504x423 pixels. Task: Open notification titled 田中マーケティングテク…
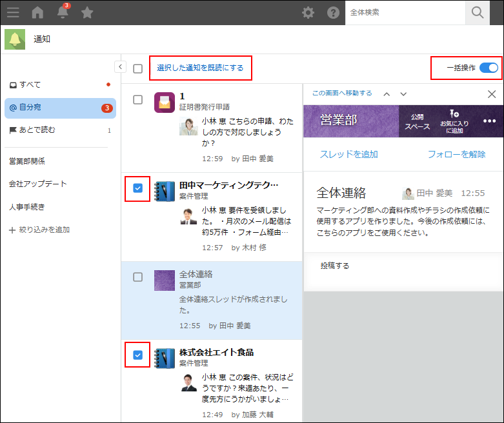click(x=228, y=185)
